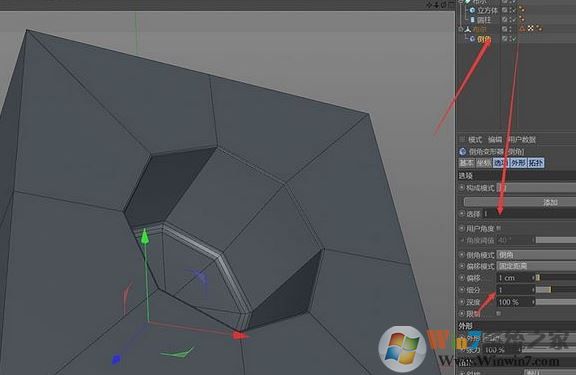The image size is (576, 375).
Task: Switch to the 外形 tab
Action: [x=518, y=163]
